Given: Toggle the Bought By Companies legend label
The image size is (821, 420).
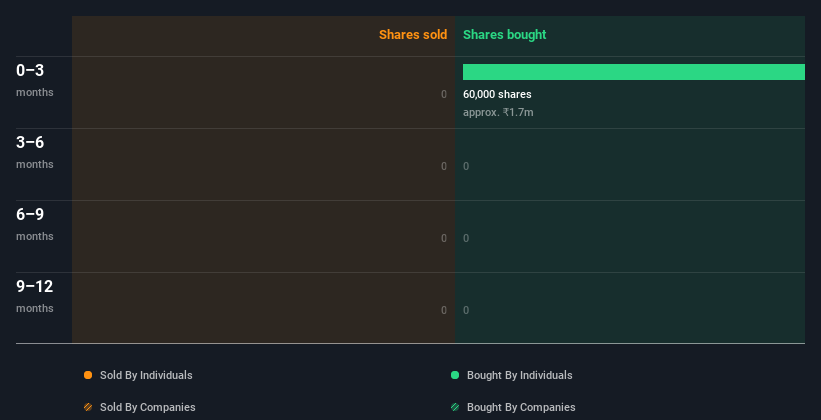Looking at the screenshot, I should (x=521, y=407).
